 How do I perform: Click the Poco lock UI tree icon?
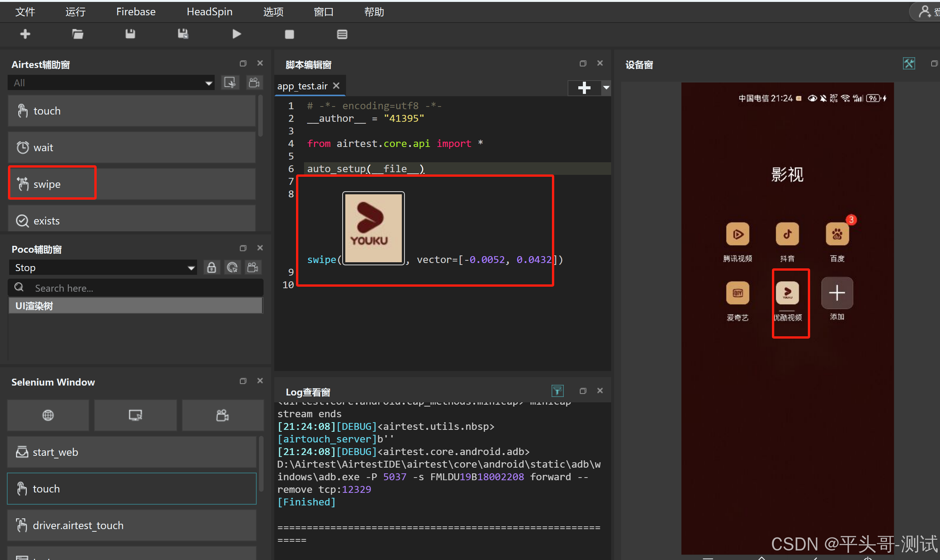coord(211,268)
